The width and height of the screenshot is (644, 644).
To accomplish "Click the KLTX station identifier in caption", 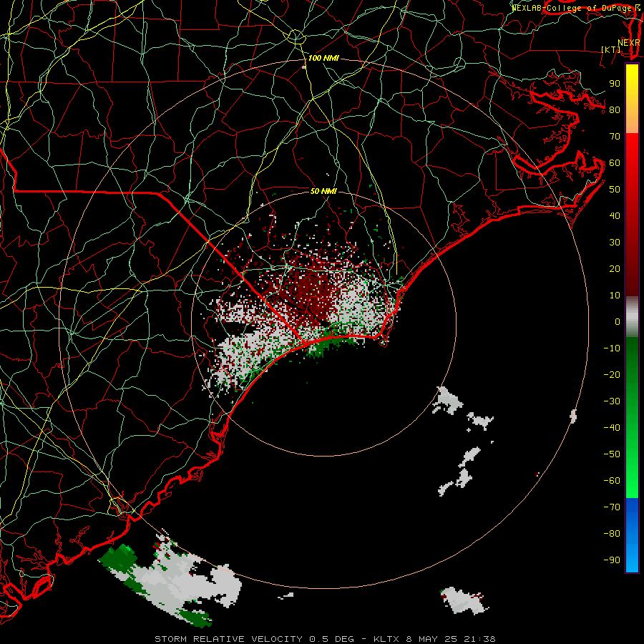I will tap(388, 639).
